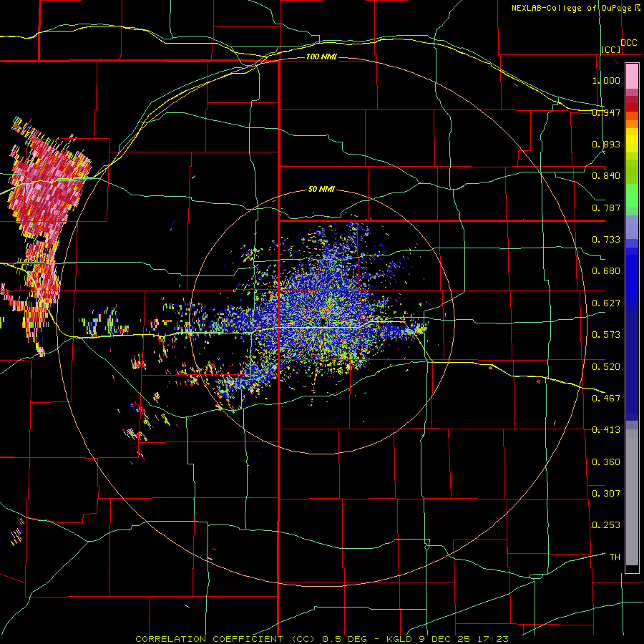Click the 0.680 scale value

(606, 270)
